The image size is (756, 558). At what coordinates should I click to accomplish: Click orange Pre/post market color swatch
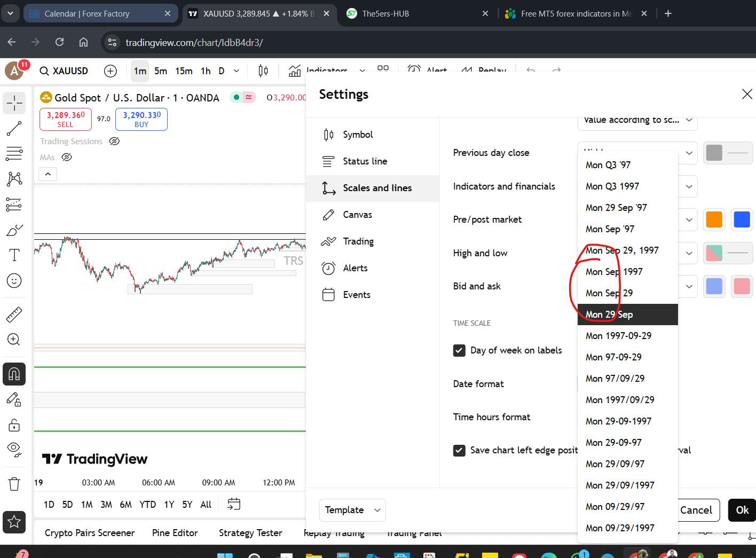coord(714,219)
